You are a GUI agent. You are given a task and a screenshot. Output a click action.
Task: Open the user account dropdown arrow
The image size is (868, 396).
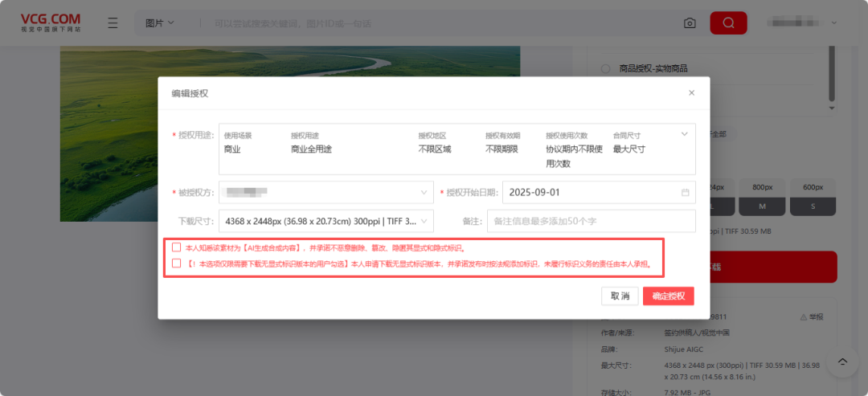833,23
